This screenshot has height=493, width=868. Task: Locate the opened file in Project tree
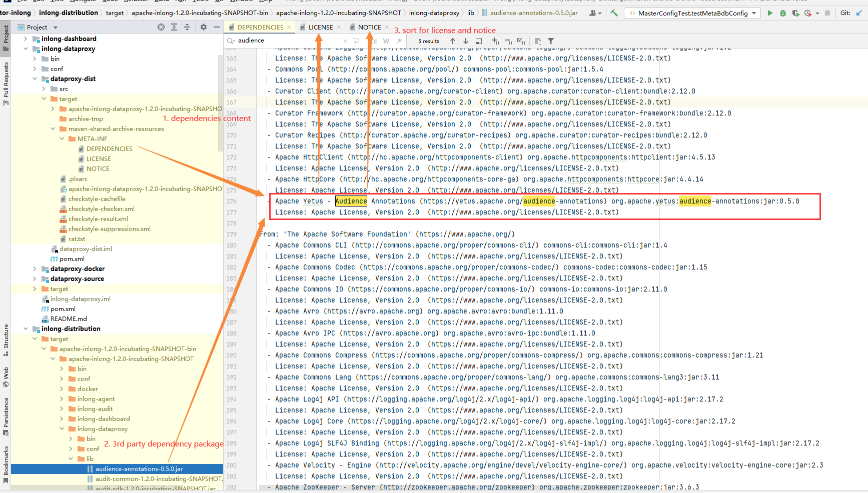point(161,27)
